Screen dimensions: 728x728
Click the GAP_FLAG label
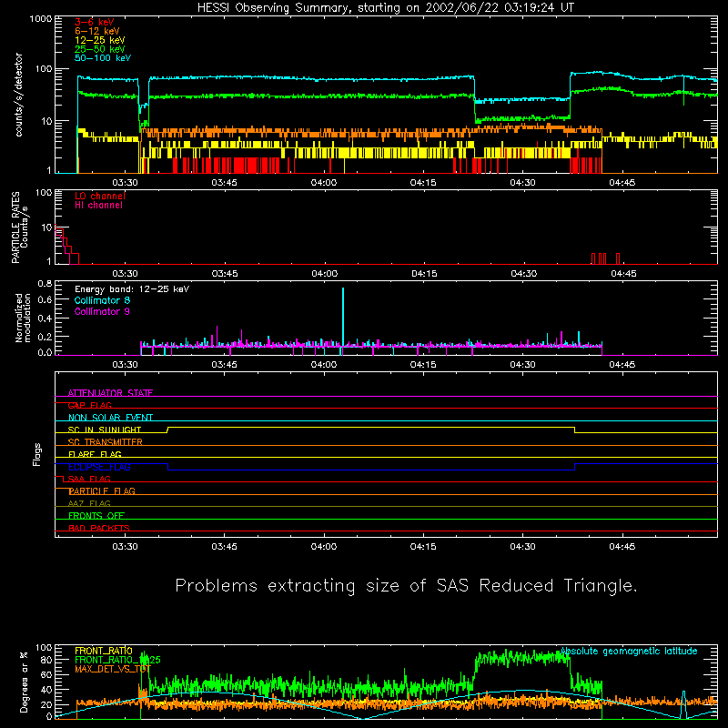89,405
